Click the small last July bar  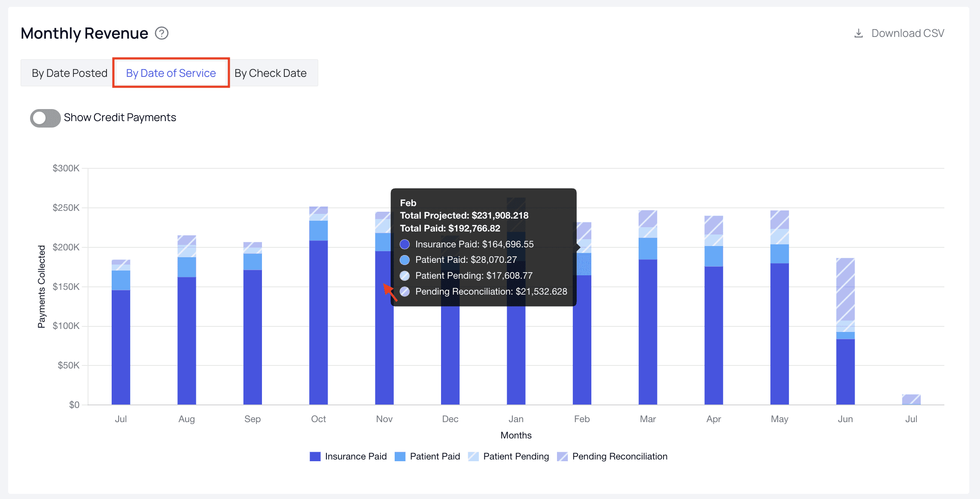point(911,400)
